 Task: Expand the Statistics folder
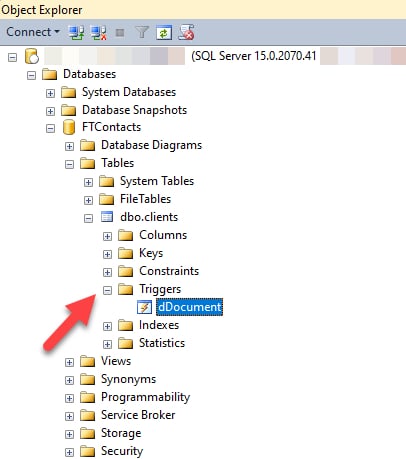[x=107, y=344]
